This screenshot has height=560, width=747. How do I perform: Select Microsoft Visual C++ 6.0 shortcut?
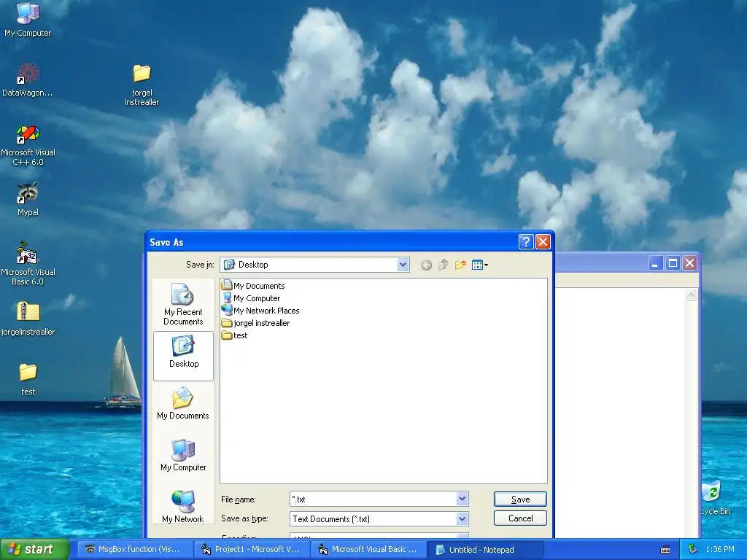28,145
